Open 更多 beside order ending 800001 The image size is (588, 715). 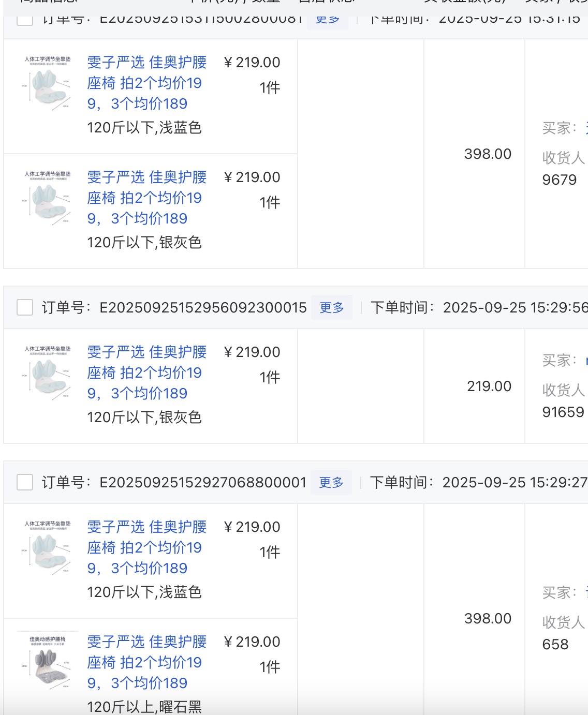pyautogui.click(x=331, y=482)
